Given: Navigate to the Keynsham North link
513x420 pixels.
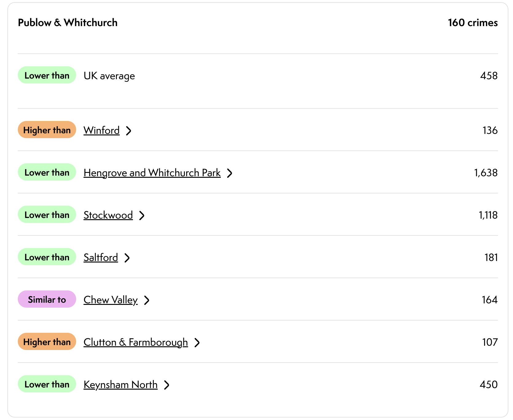Looking at the screenshot, I should tap(120, 384).
